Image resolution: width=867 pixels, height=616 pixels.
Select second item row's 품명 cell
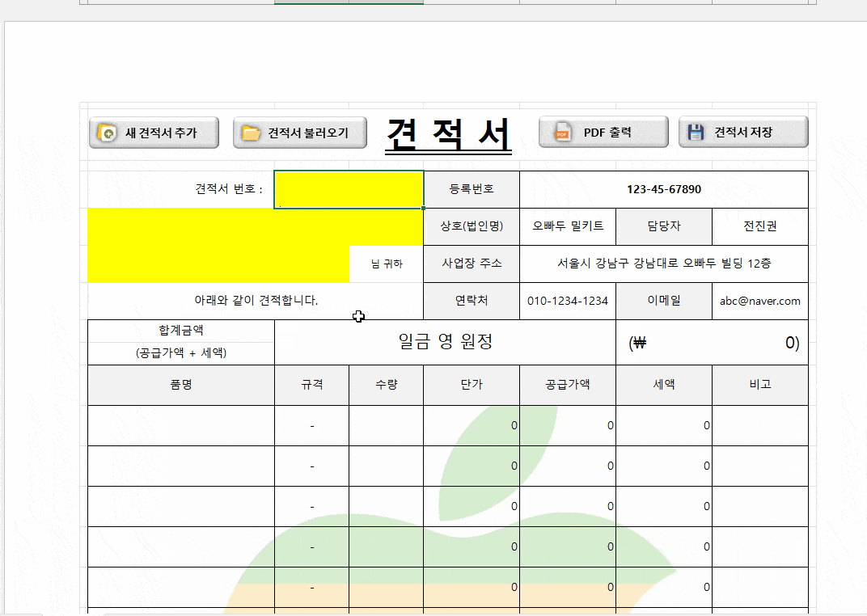point(181,466)
